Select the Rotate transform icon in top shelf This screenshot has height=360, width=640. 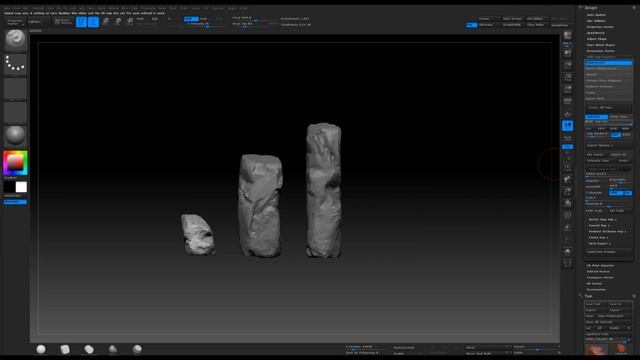(x=129, y=21)
